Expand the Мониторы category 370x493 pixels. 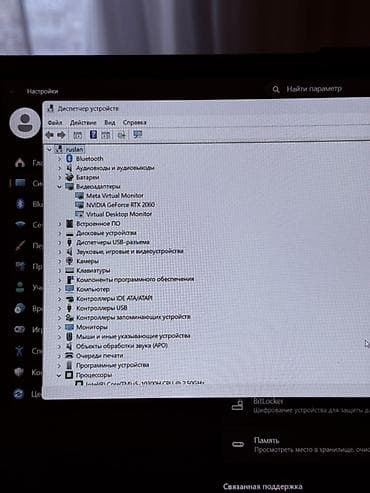[x=59, y=327]
